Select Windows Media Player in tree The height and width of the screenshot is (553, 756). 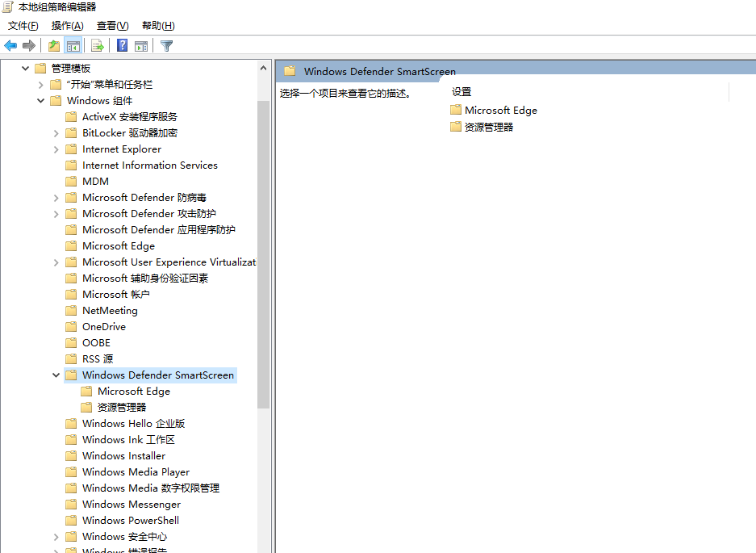coord(136,472)
